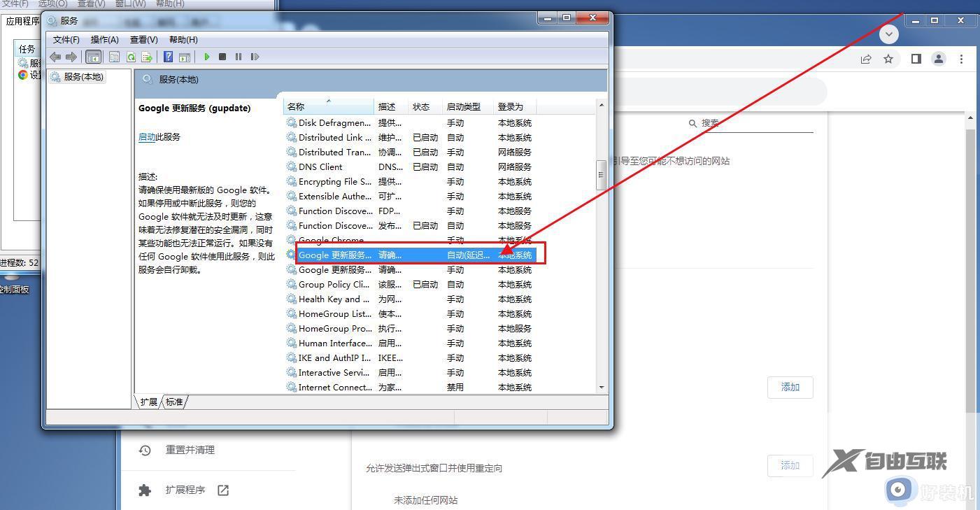This screenshot has height=510, width=980.
Task: Open Chrome three-dot menu
Action: click(962, 59)
